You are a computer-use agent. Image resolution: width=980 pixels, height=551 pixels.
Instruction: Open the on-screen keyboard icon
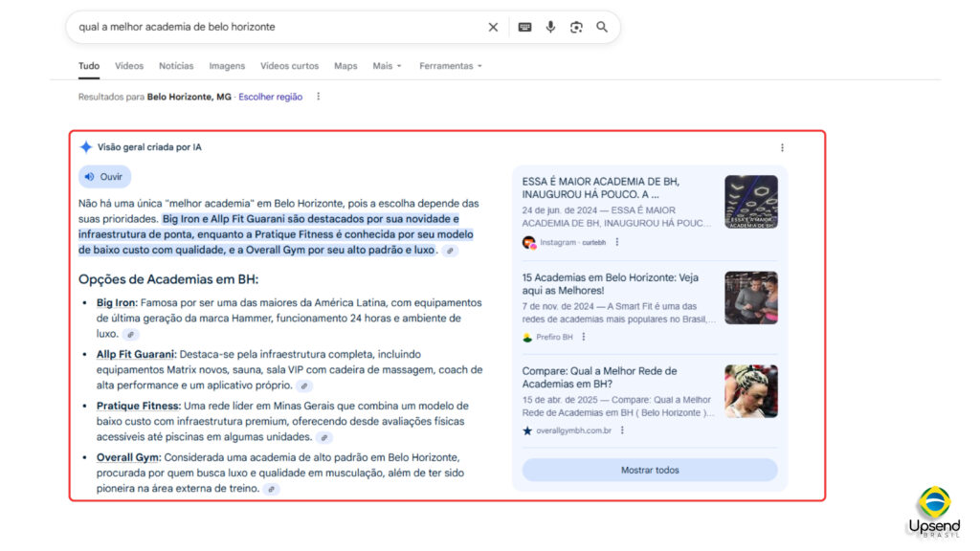[525, 27]
